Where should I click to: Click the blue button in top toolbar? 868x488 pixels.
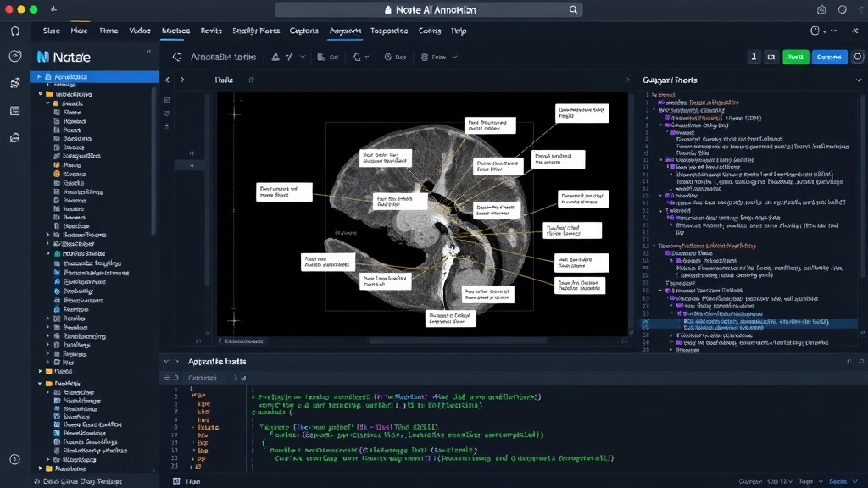(x=829, y=57)
